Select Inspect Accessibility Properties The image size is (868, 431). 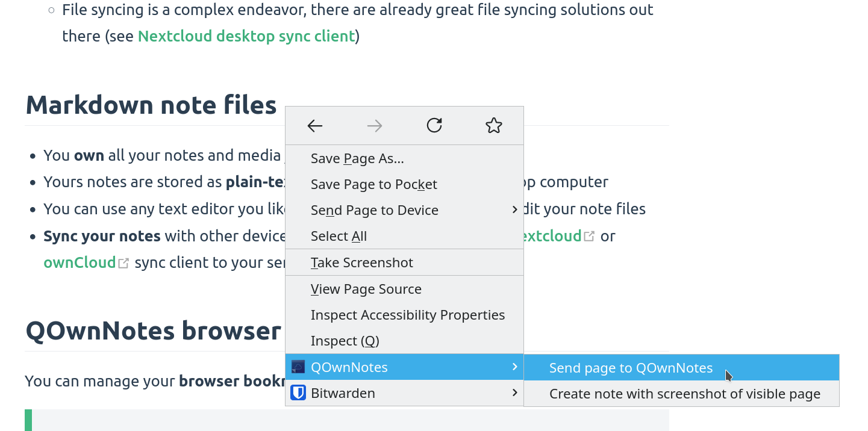[x=407, y=315]
